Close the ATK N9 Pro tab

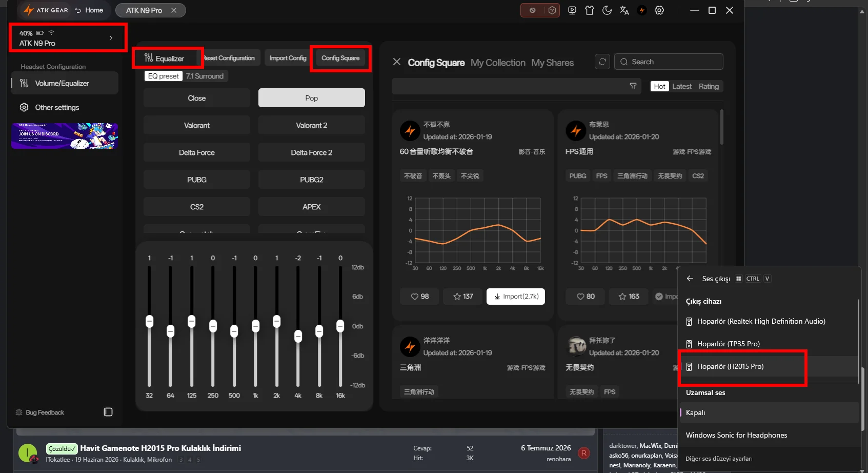pyautogui.click(x=174, y=10)
